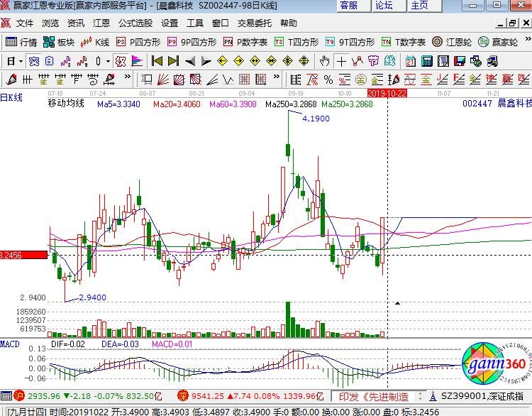This screenshot has width=532, height=416.
Task: Open the calendar icon showing 21
Action: point(411,62)
